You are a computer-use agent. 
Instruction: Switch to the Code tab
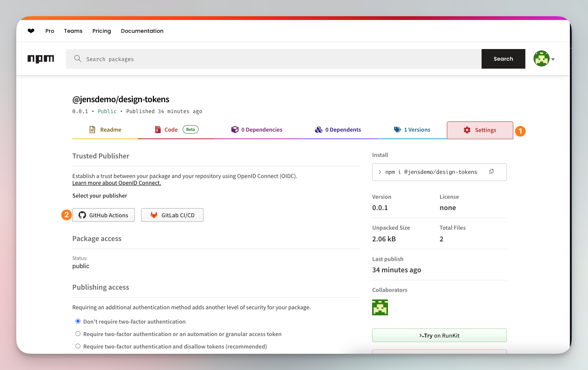pyautogui.click(x=176, y=130)
